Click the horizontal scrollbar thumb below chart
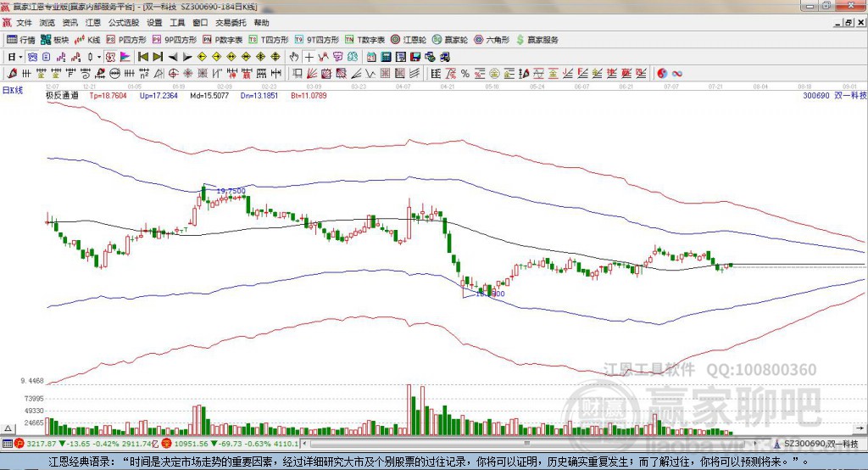 coord(526,444)
